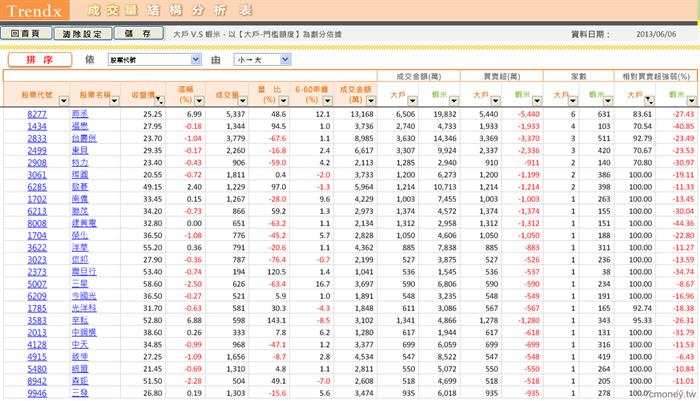Screen dimensions: 700x401
Task: Go back via the 回首頁 button
Action: (x=26, y=33)
